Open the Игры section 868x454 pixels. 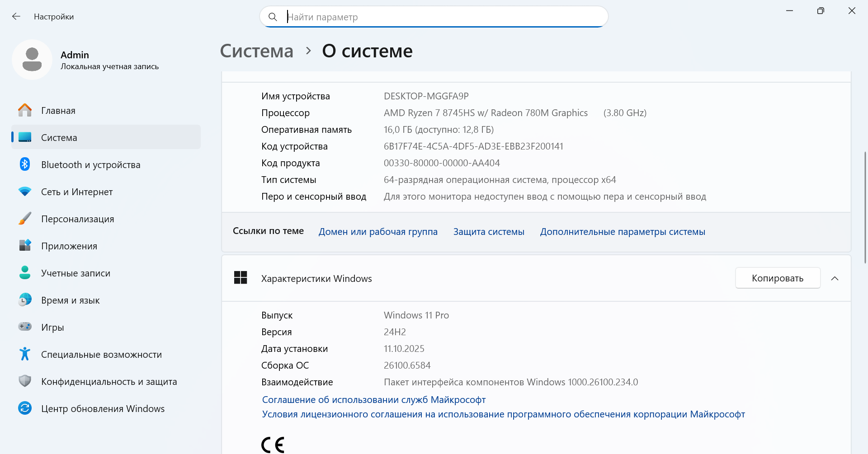pos(106,327)
